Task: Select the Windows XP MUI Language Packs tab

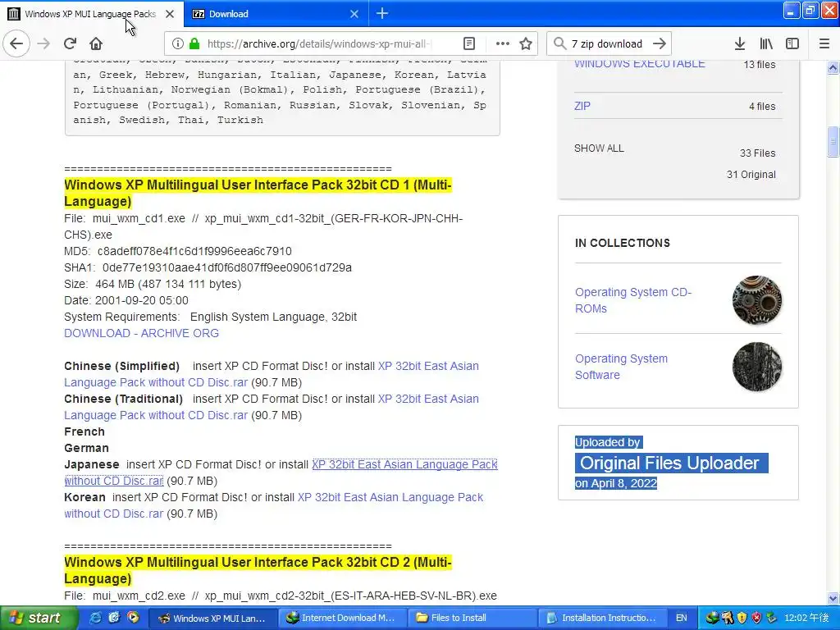Action: click(92, 14)
